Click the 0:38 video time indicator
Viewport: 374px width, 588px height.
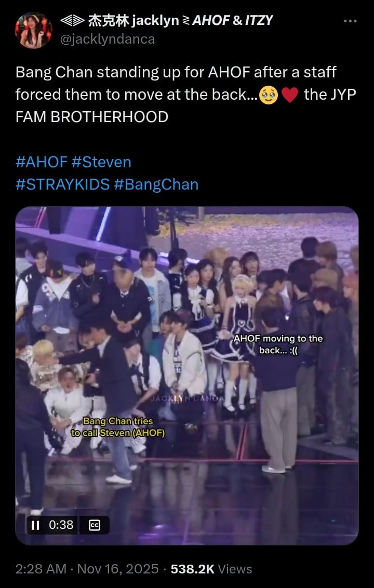[61, 525]
